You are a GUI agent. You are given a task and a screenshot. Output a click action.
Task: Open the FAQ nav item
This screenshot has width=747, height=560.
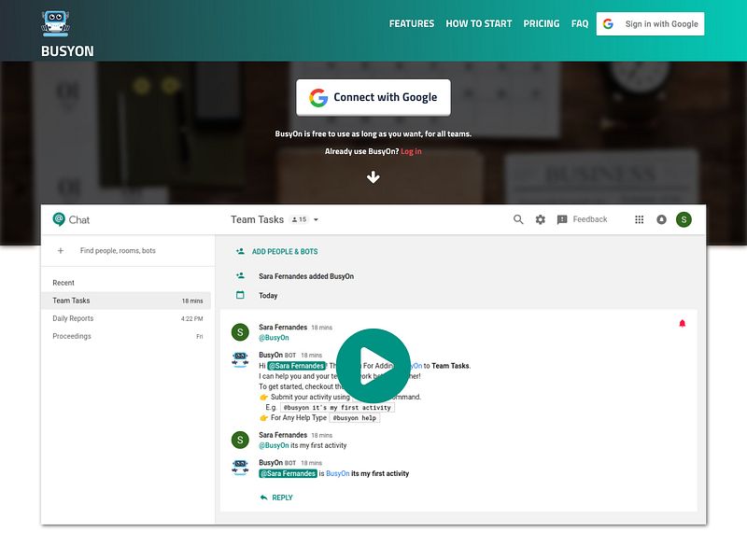(x=580, y=24)
